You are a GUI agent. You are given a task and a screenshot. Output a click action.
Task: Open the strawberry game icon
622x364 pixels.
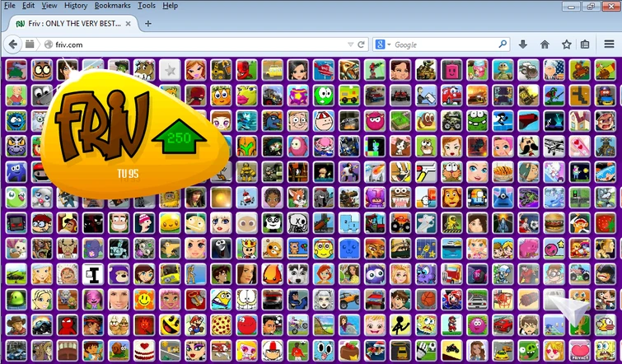(x=606, y=223)
